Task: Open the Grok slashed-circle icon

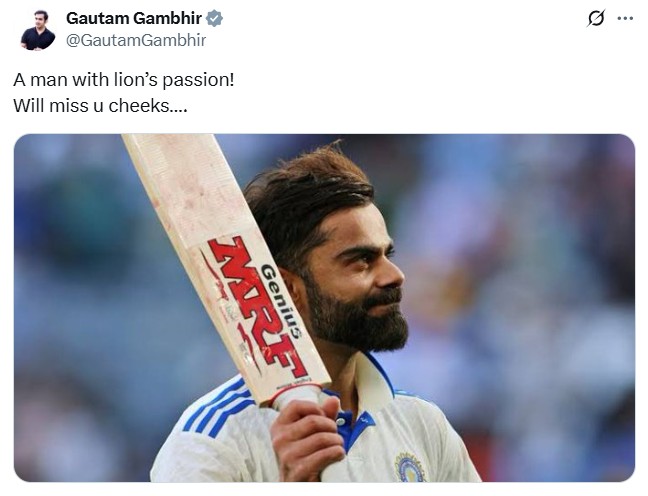Action: coord(596,18)
